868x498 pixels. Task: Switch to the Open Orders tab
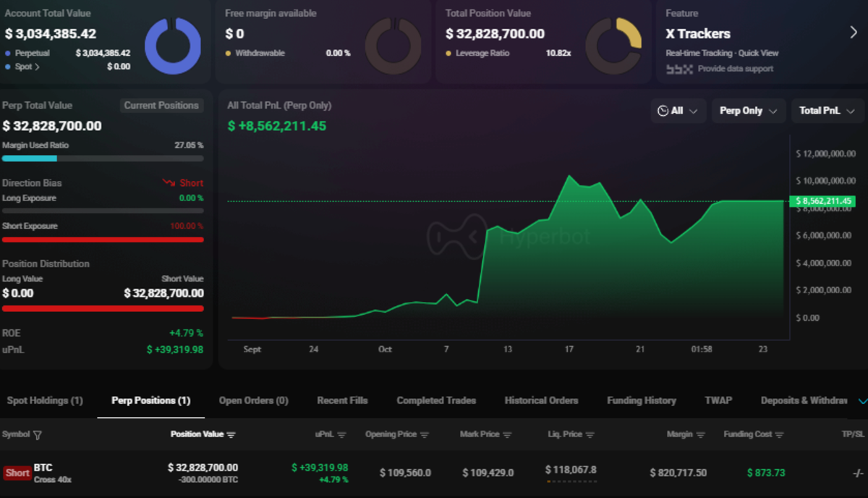(253, 400)
